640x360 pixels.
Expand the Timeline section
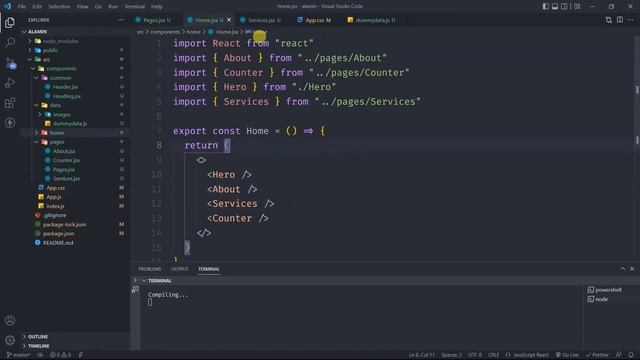39,346
